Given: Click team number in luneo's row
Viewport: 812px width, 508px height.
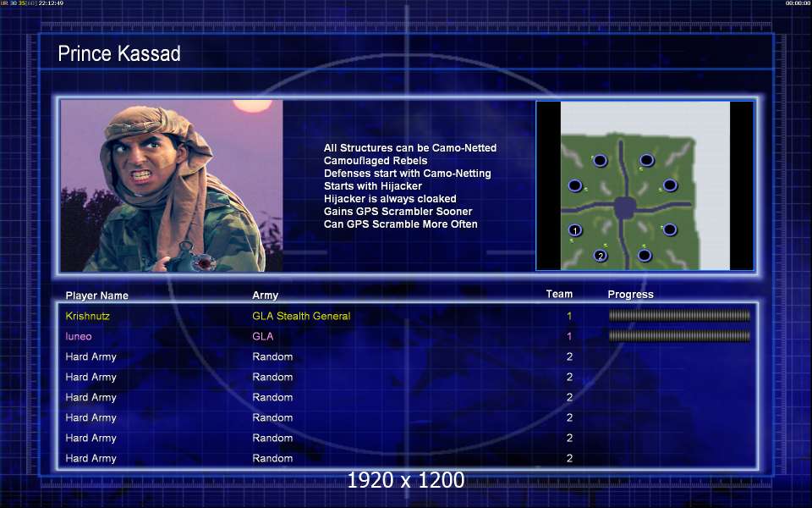Looking at the screenshot, I should pyautogui.click(x=569, y=336).
